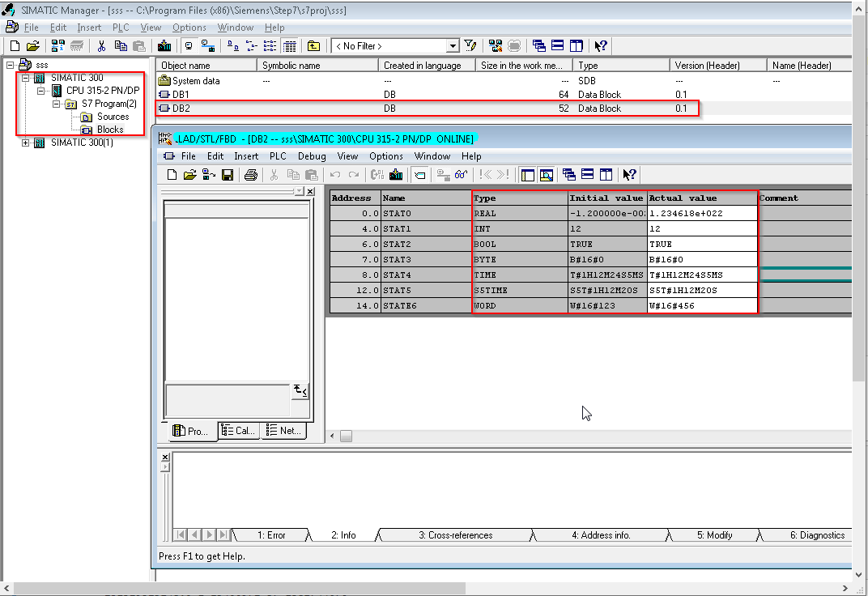The image size is (868, 596).
Task: Click the horizontal scrollbar thumb below the data table
Action: (346, 436)
